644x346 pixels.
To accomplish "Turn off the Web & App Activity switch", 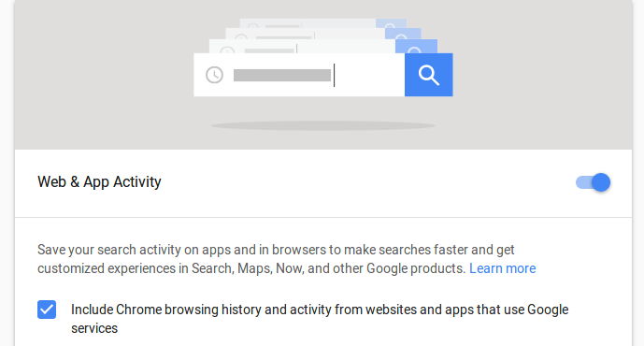I will [593, 182].
